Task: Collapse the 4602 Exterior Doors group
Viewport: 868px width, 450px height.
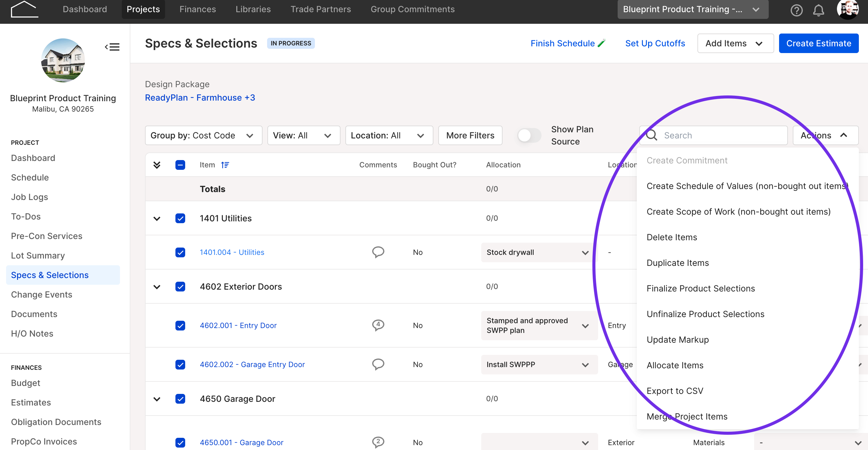Action: pos(157,287)
